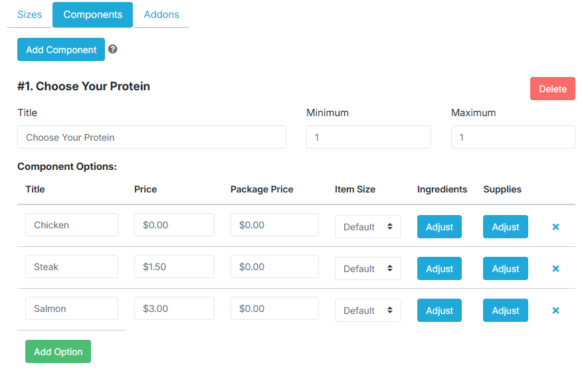Click the help question mark icon

tap(112, 49)
